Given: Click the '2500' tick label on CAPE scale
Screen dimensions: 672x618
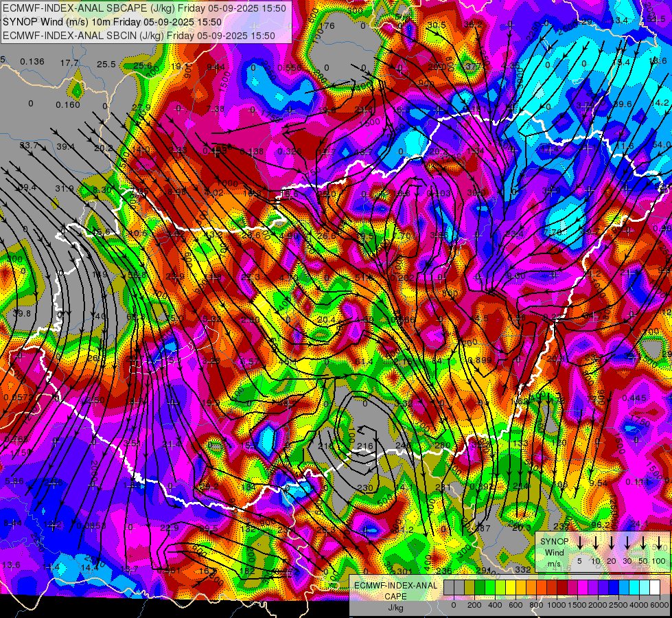Looking at the screenshot, I should point(618,605).
